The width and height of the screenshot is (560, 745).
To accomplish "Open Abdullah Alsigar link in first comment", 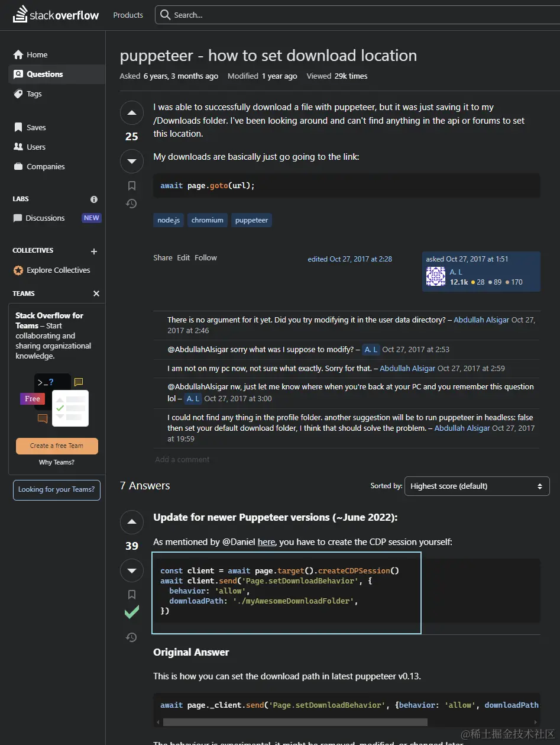I will pos(481,320).
